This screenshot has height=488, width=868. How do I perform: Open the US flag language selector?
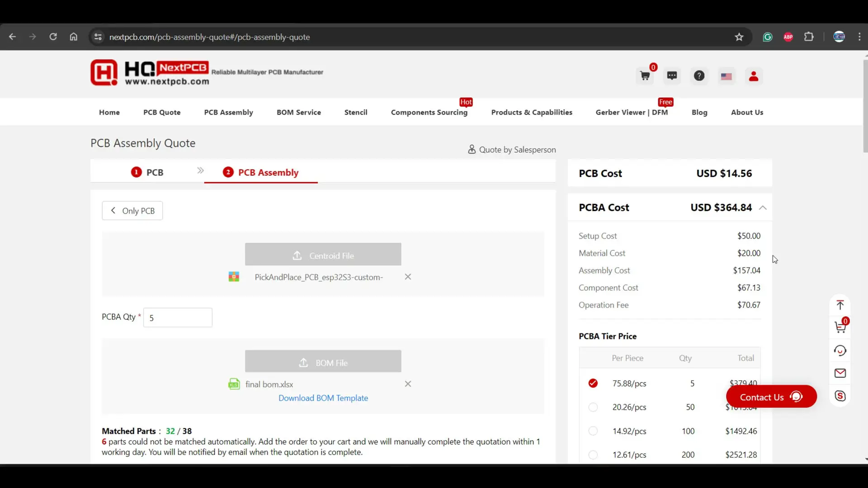[x=726, y=76]
